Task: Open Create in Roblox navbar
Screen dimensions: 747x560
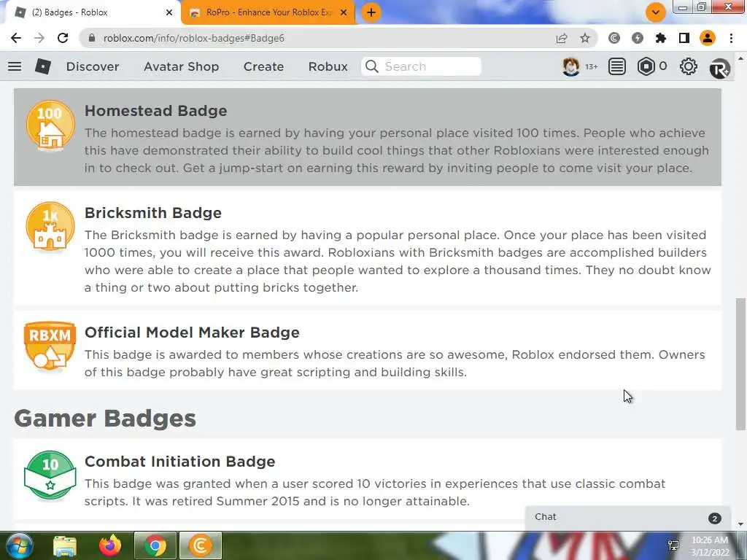Action: coord(263,66)
